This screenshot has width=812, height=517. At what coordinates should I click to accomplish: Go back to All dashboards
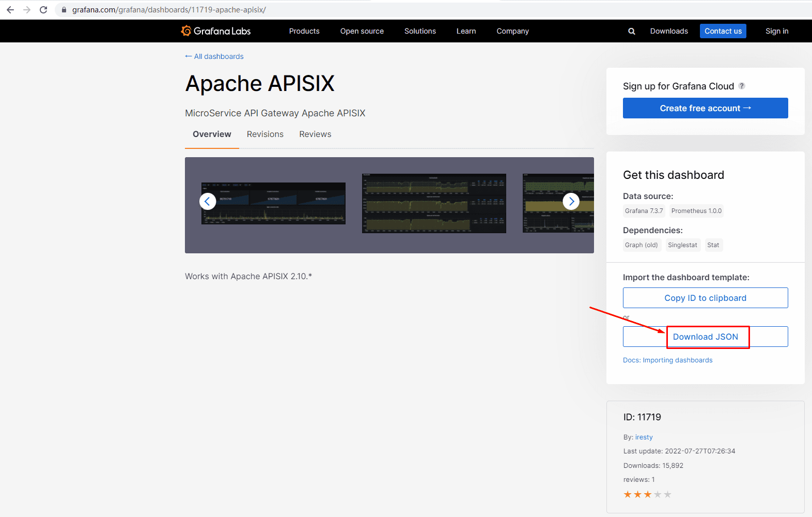pos(214,56)
